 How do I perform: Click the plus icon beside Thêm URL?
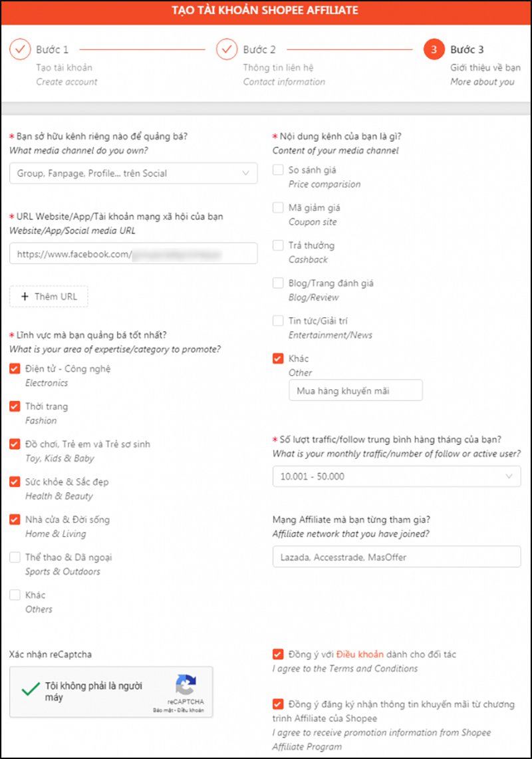[x=25, y=296]
